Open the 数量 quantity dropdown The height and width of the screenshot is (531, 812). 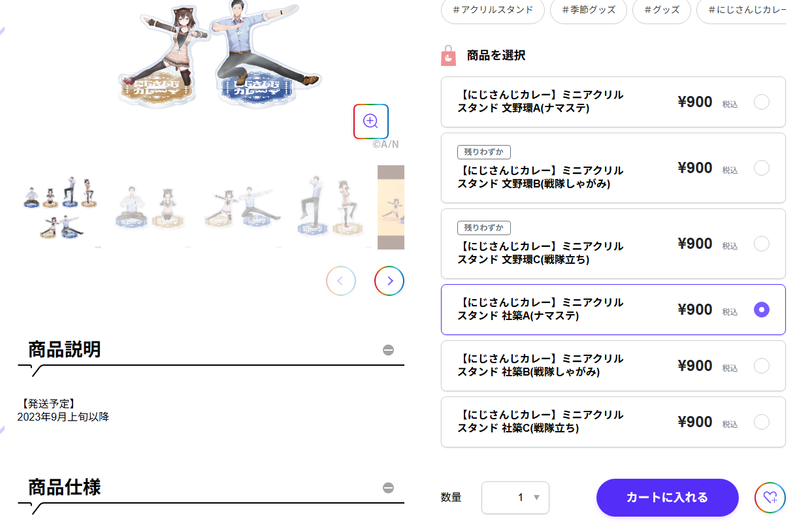coord(515,498)
